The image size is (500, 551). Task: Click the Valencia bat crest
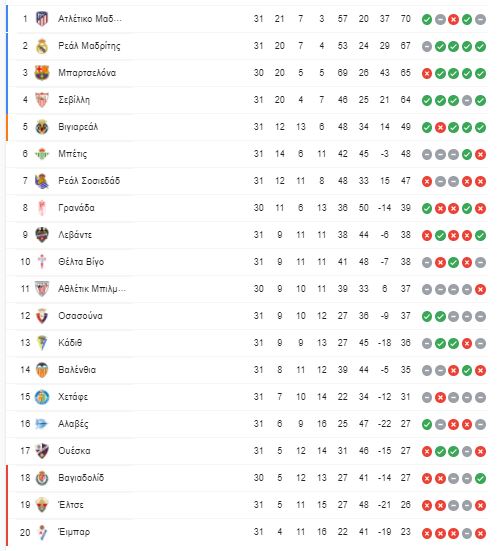click(42, 370)
